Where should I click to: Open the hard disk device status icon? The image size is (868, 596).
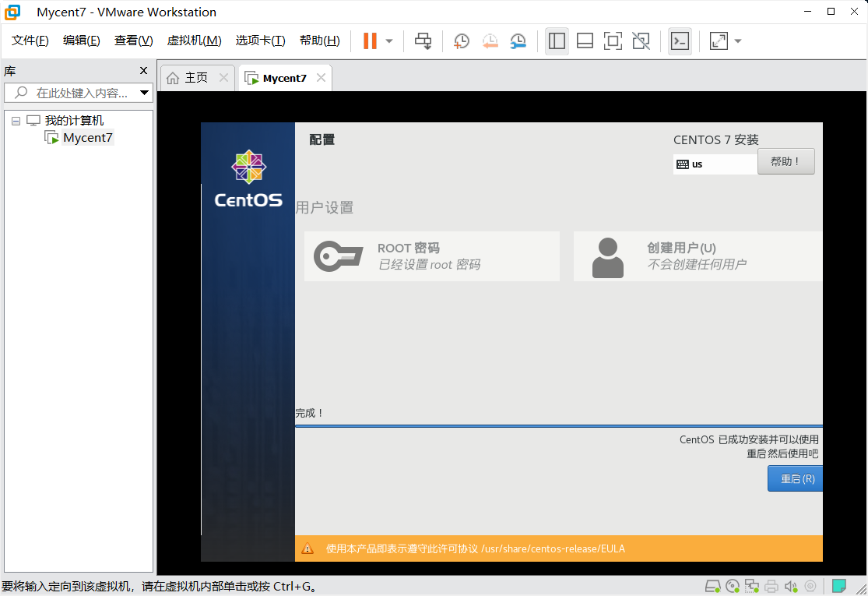pyautogui.click(x=712, y=586)
